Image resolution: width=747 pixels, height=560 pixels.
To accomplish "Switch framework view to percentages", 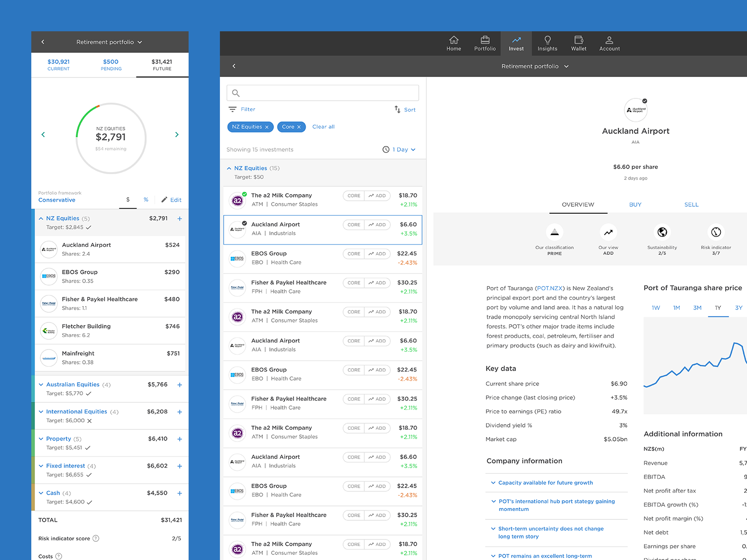I will [x=146, y=200].
